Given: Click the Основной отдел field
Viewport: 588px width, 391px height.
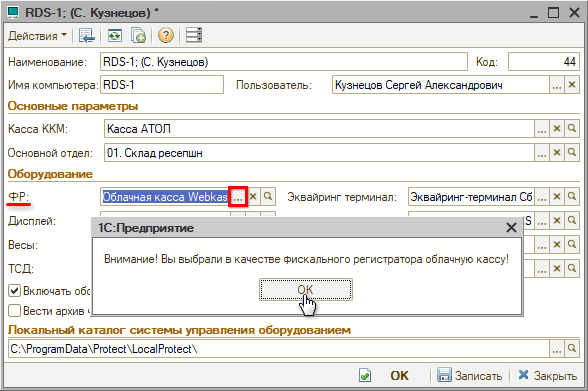Looking at the screenshot, I should point(319,153).
